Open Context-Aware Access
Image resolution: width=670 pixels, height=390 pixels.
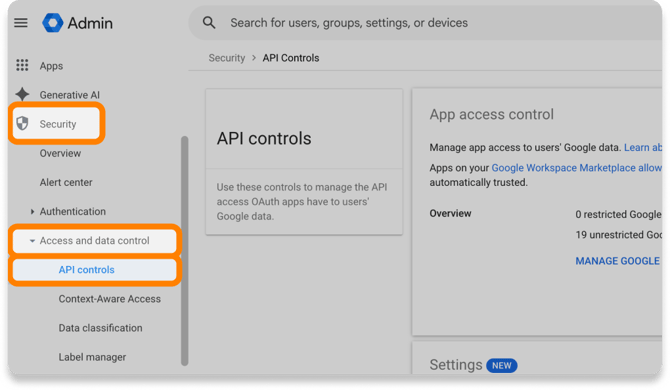pyautogui.click(x=109, y=299)
